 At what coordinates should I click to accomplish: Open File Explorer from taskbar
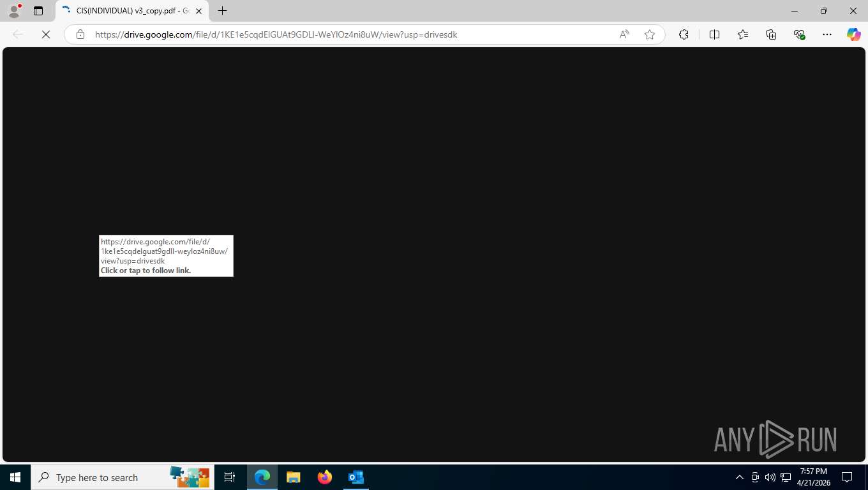coord(293,477)
